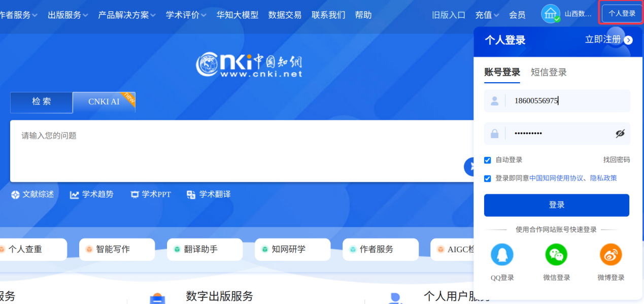
Task: Click the WeChat login icon
Action: (x=556, y=255)
